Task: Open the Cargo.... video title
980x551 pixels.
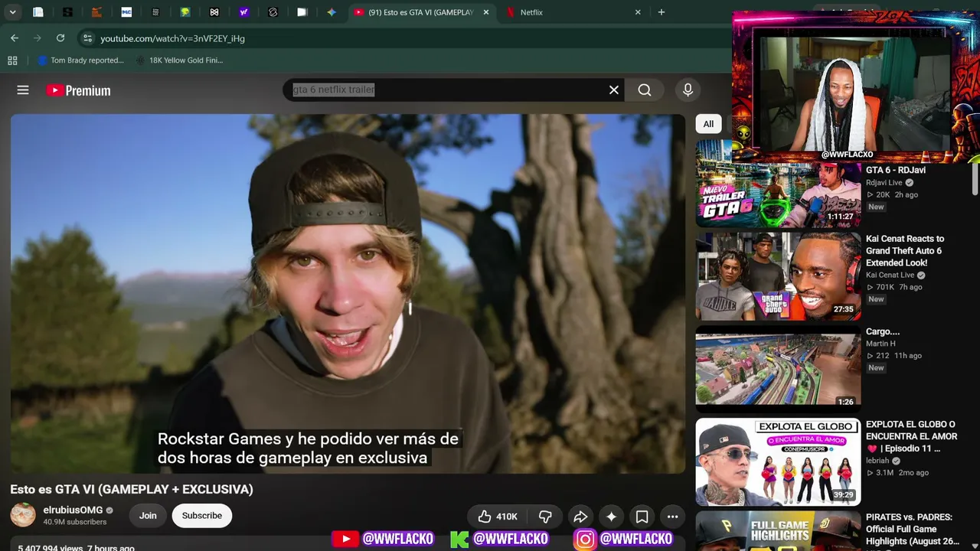Action: point(883,331)
